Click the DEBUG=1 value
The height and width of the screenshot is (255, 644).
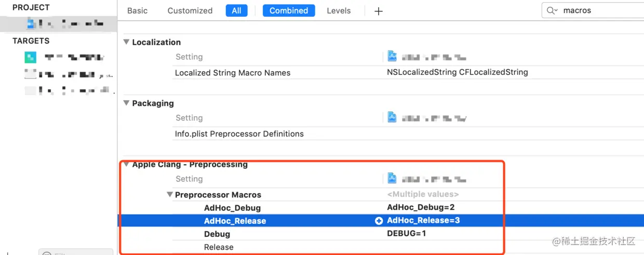[406, 234]
